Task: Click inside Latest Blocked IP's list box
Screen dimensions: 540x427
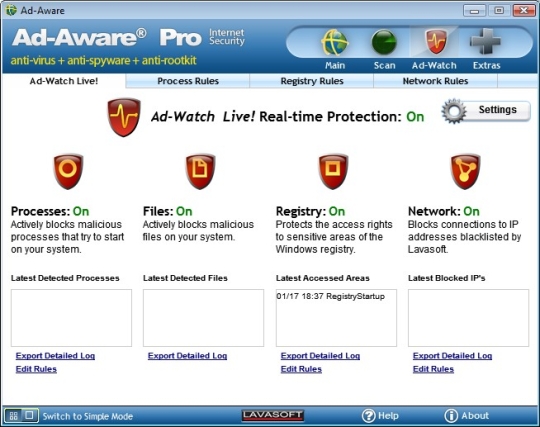Action: coord(468,318)
